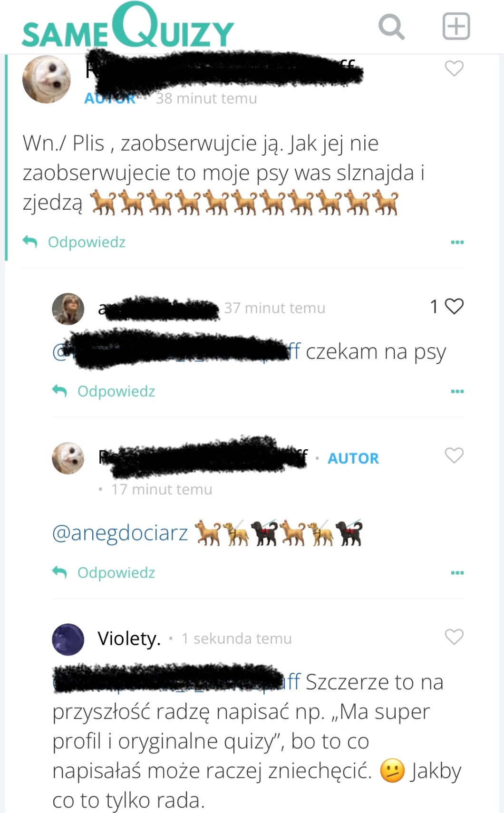This screenshot has height=813, width=504.
Task: Reply to the 'zaobserwujcie ją' comment
Action: [74, 242]
